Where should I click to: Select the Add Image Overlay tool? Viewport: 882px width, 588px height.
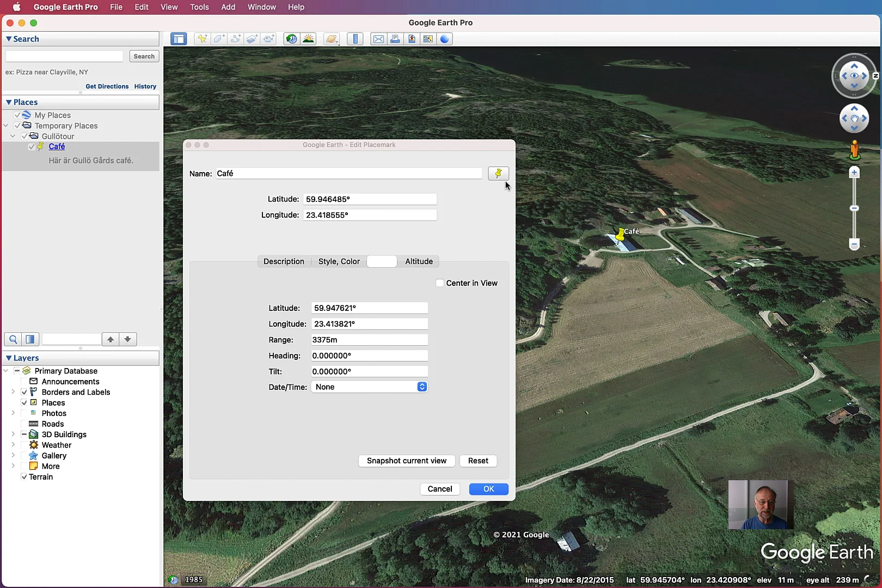252,39
